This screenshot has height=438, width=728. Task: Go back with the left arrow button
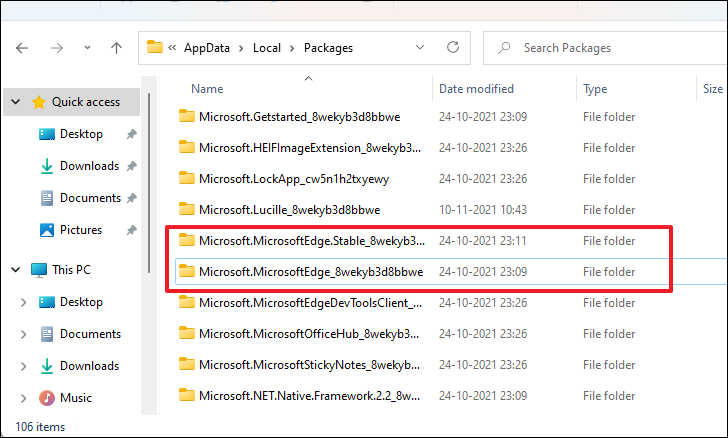pyautogui.click(x=22, y=48)
